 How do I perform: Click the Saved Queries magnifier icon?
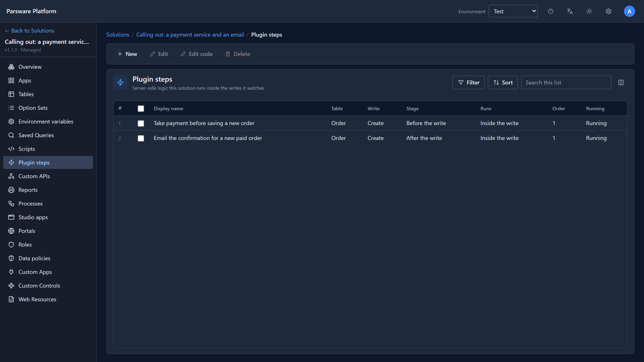click(11, 135)
